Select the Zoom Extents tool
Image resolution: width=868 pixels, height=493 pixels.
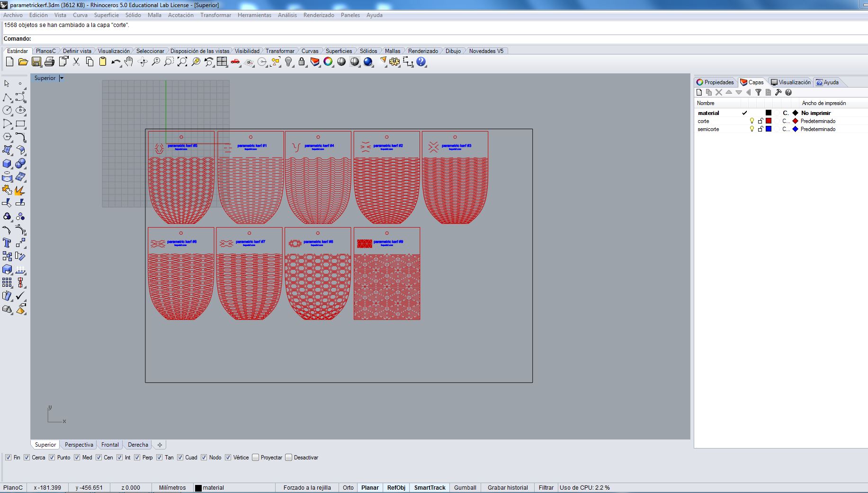(x=182, y=62)
